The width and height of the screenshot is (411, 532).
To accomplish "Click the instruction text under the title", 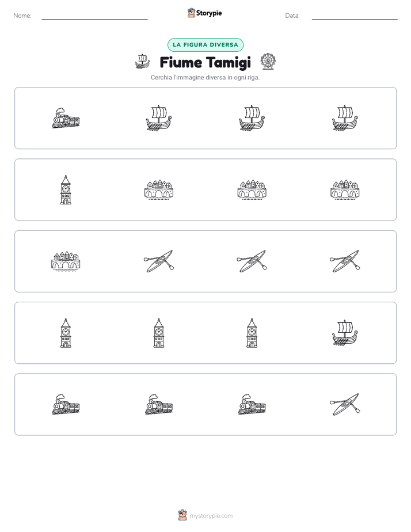I will point(205,77).
